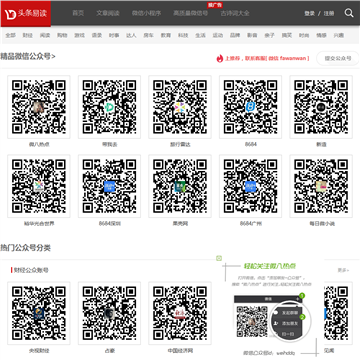This screenshot has width=360, height=360.
Task: Open the 8684 QR code card
Action: pyautogui.click(x=250, y=107)
